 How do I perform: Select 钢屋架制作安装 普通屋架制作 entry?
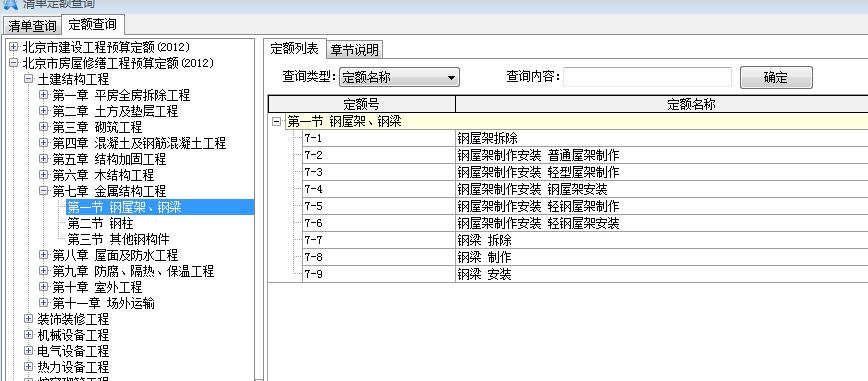pyautogui.click(x=538, y=156)
